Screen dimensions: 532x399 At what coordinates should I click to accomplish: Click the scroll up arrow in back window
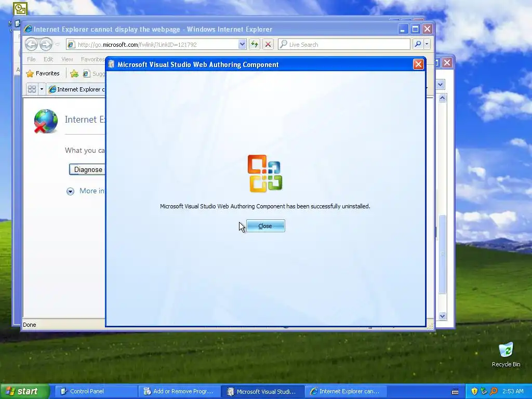(x=442, y=98)
